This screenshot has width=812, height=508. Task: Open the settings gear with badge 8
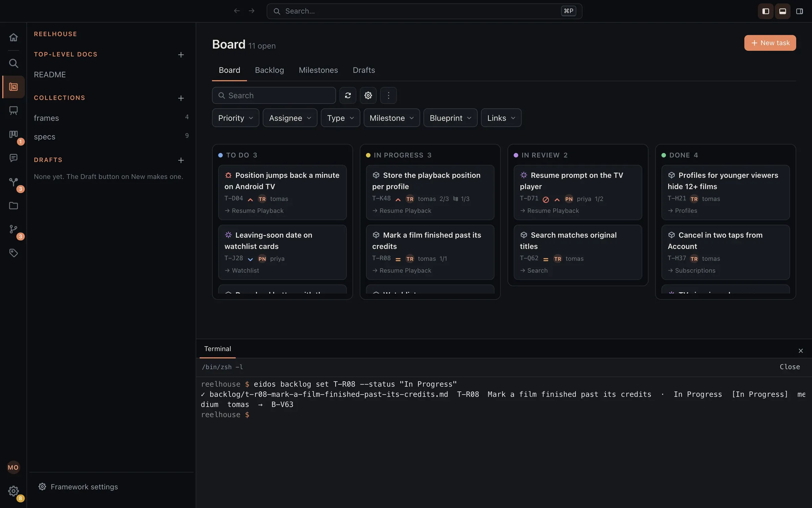coord(13,491)
